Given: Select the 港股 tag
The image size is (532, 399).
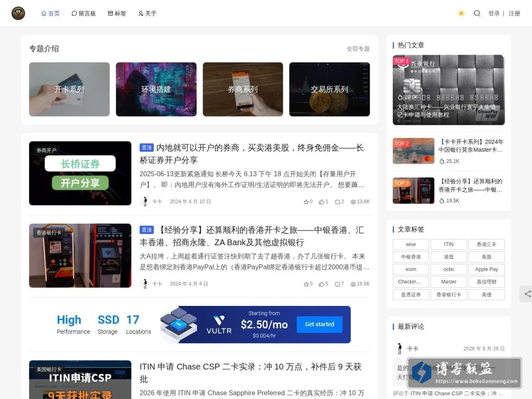Looking at the screenshot, I should pyautogui.click(x=449, y=257).
